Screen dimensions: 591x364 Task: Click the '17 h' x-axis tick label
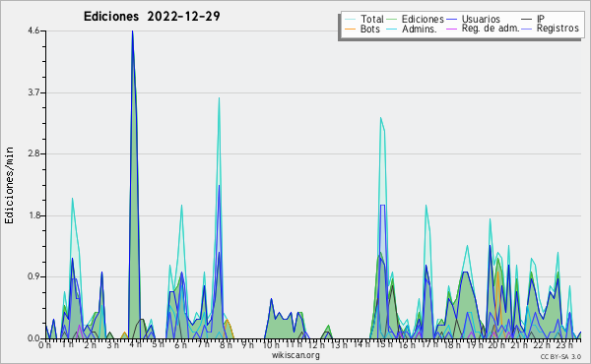click(x=429, y=344)
